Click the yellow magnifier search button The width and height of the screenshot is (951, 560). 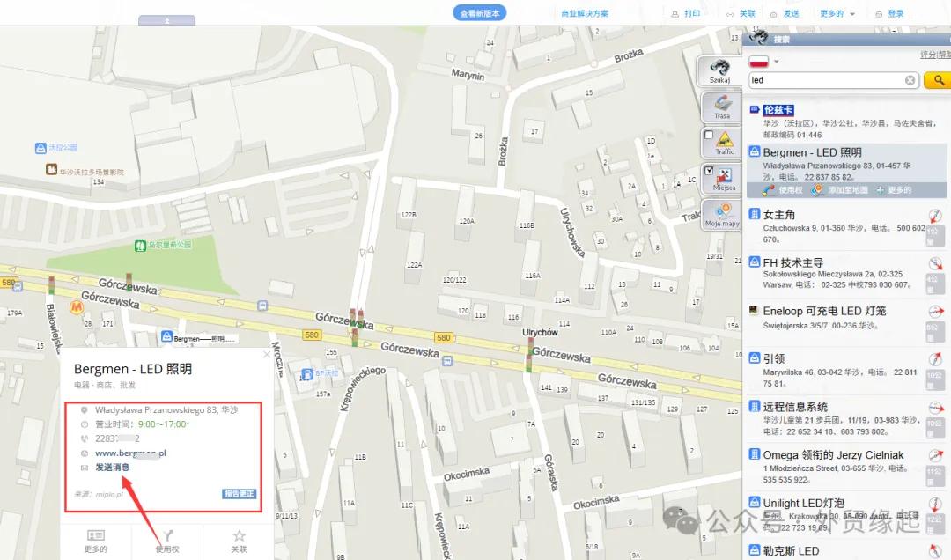(x=938, y=80)
